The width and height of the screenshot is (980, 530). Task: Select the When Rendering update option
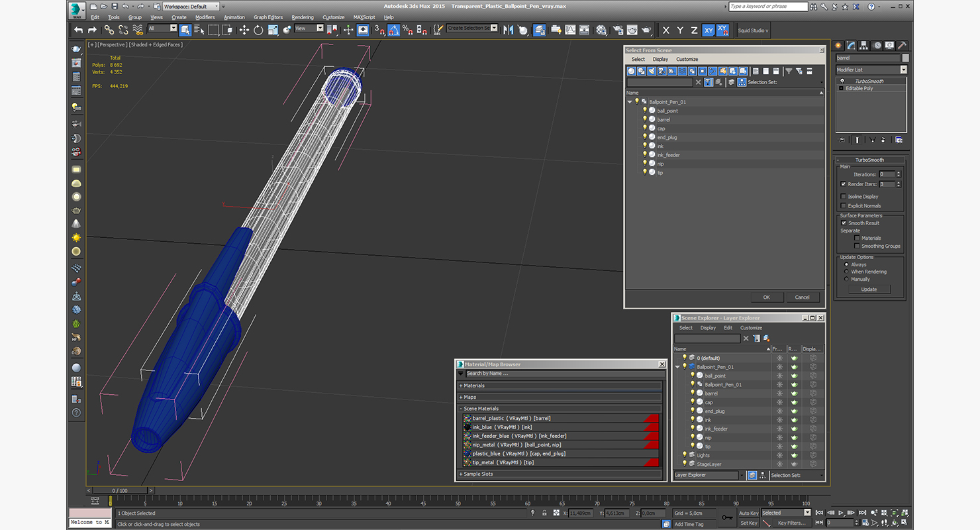[x=846, y=272]
